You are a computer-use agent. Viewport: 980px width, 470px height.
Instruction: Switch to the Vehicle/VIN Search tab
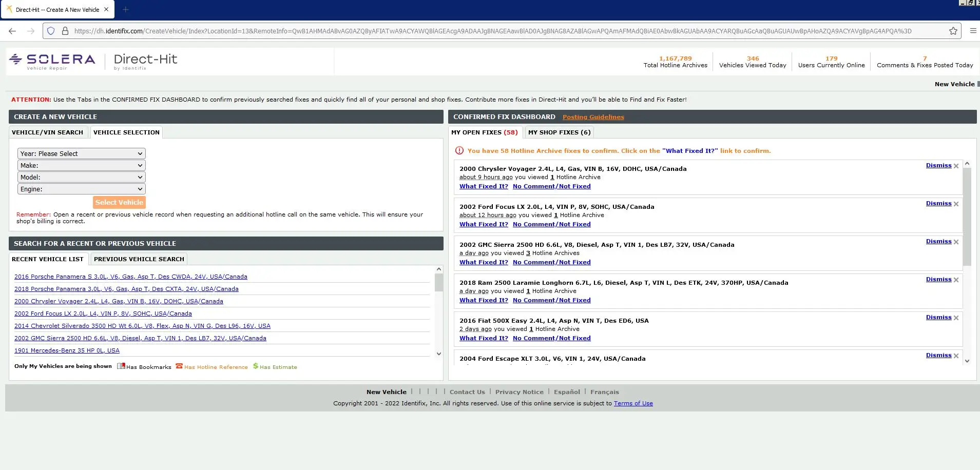(47, 132)
